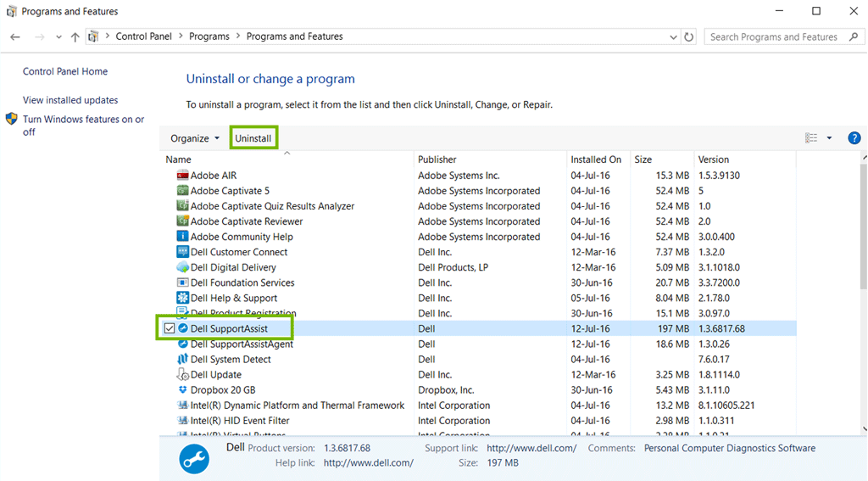868x481 pixels.
Task: Expand the chevron after Control Panel breadcrumb
Action: (181, 36)
